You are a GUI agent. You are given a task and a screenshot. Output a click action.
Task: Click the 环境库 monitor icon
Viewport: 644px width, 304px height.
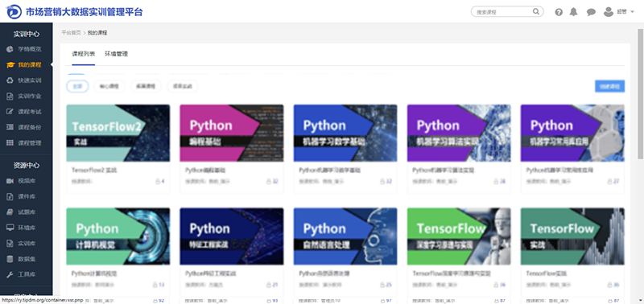click(10, 228)
